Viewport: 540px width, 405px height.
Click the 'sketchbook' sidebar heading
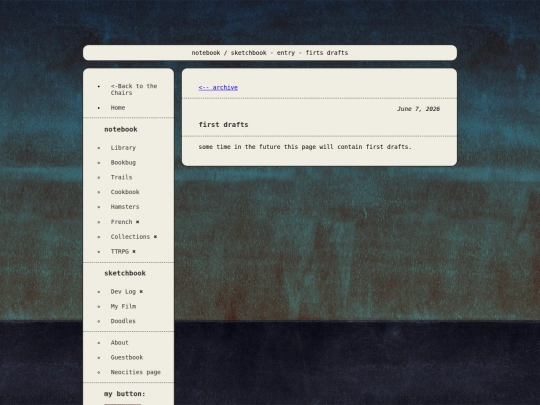pos(125,273)
